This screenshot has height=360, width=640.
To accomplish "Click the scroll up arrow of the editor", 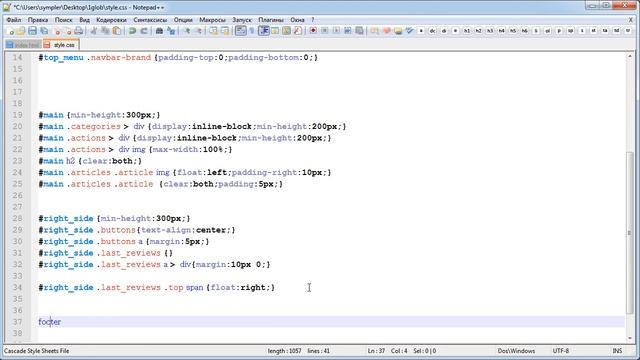I will pos(630,56).
